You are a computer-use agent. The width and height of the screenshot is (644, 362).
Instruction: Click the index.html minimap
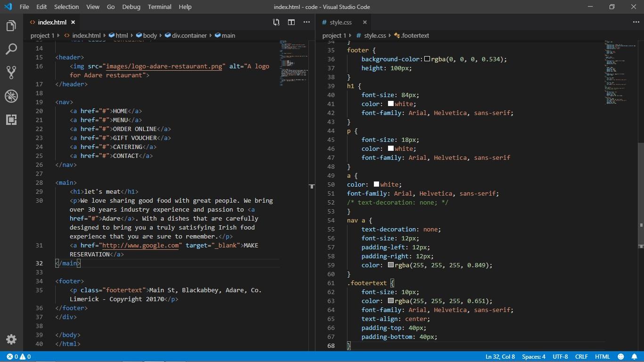[x=294, y=63]
